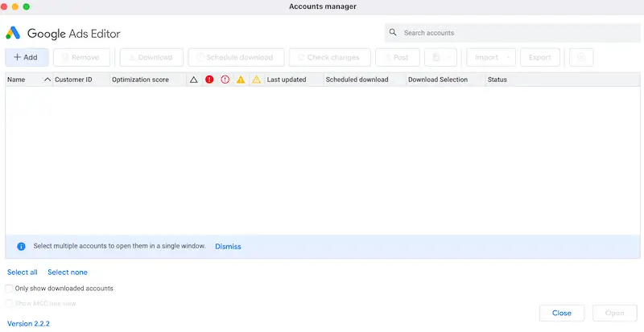Screen dimensions: 644x332
Task: Click the Google Ads logo
Action: pyautogui.click(x=14, y=33)
